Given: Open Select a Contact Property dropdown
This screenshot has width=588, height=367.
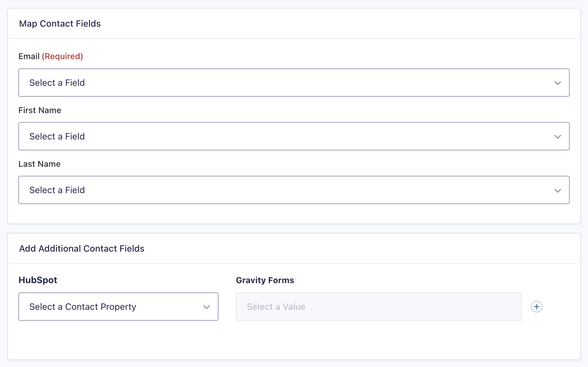Looking at the screenshot, I should (118, 307).
